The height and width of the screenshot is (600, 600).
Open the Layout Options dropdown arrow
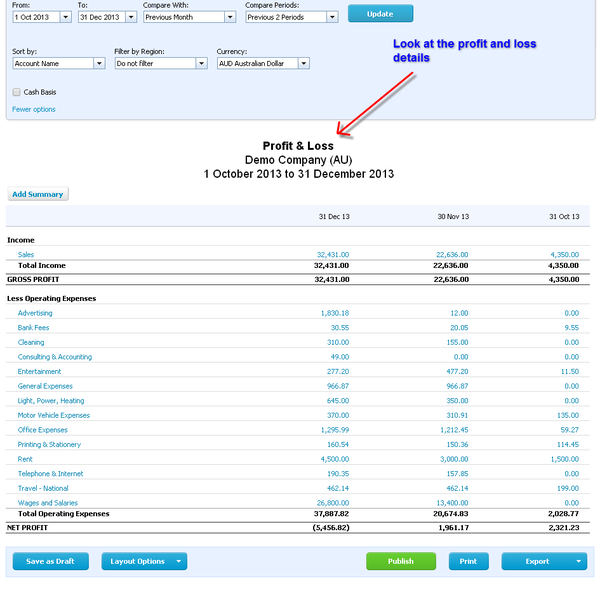pyautogui.click(x=179, y=561)
